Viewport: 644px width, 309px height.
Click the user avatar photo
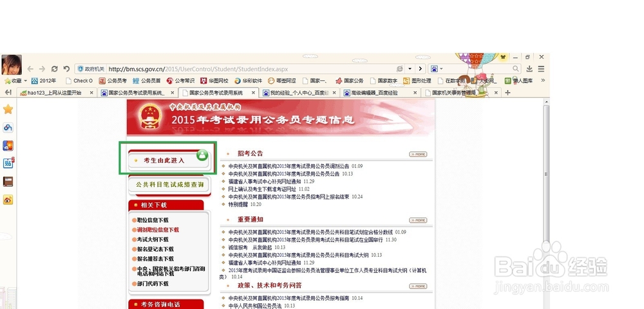[12, 64]
